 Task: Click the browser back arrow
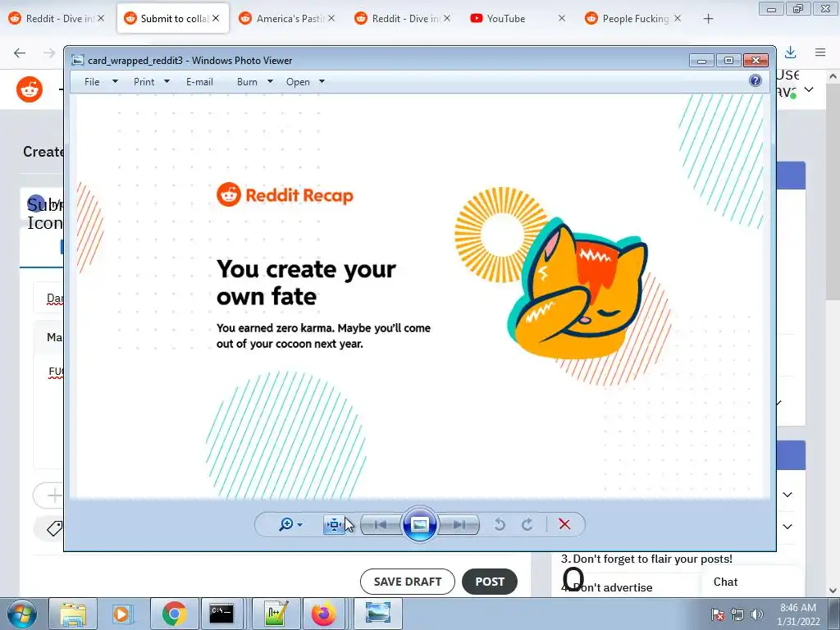click(20, 52)
